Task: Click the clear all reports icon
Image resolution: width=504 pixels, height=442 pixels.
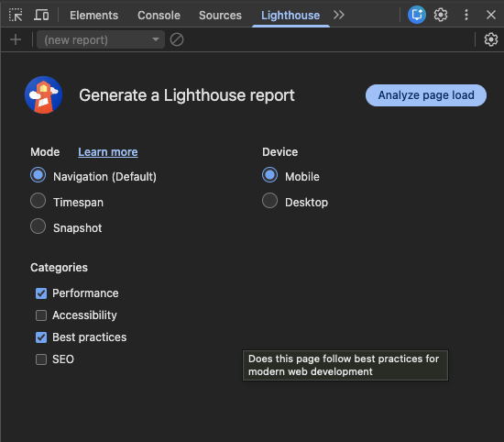Action: (177, 39)
